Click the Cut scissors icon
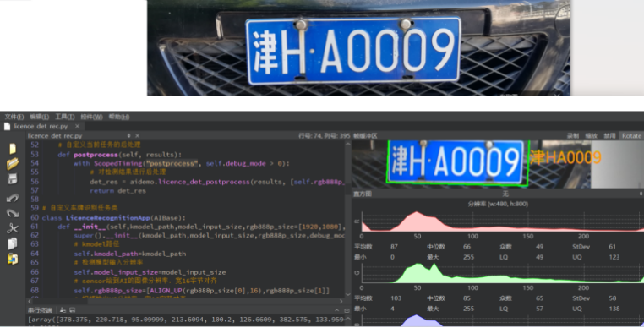Screen dimensions: 644x328 13,228
